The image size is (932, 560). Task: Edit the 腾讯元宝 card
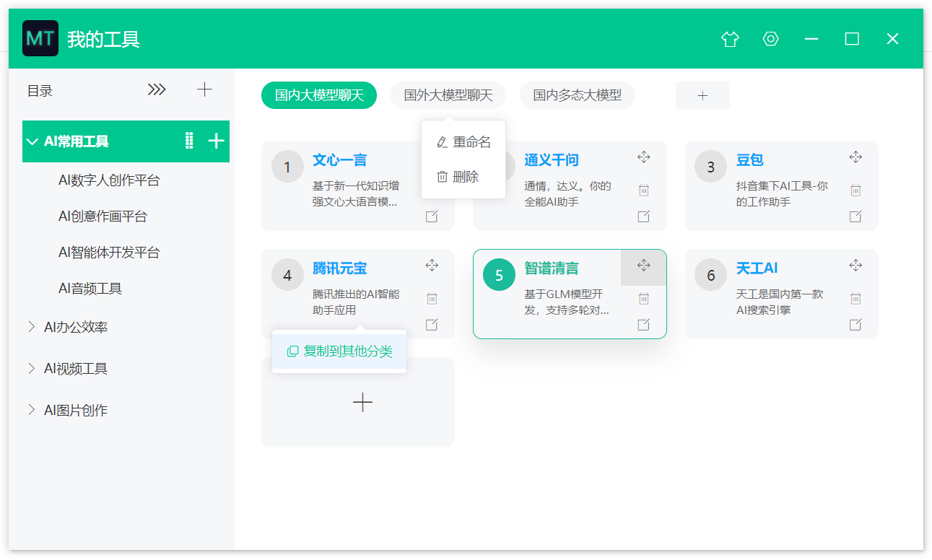coord(432,325)
